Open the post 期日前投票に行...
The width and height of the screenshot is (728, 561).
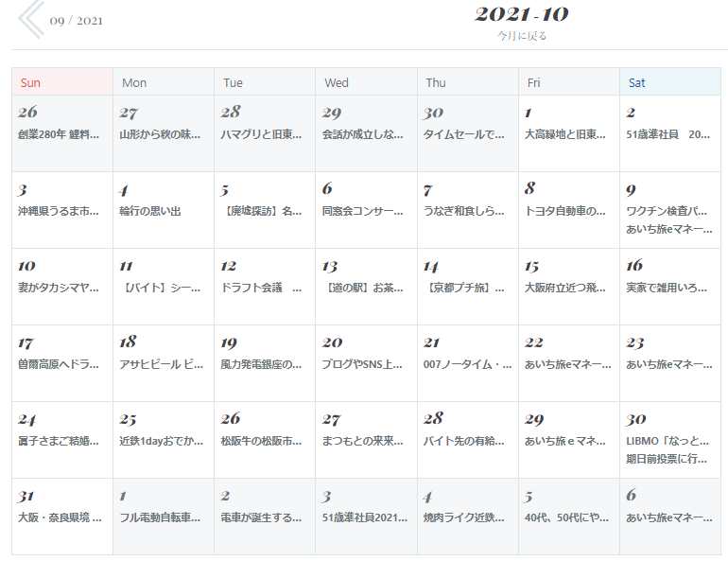(x=667, y=459)
